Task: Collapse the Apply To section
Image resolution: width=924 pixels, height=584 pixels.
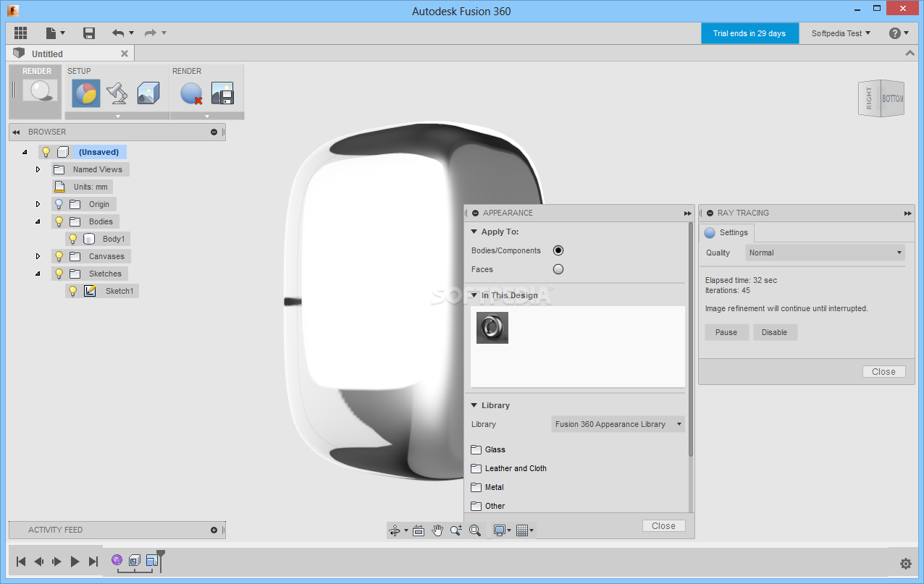Action: point(474,232)
